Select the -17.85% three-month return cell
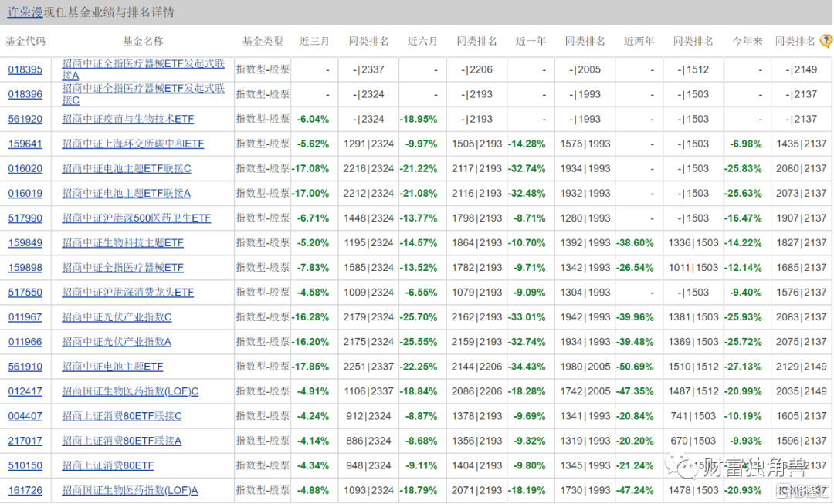The image size is (834, 504). pos(310,367)
